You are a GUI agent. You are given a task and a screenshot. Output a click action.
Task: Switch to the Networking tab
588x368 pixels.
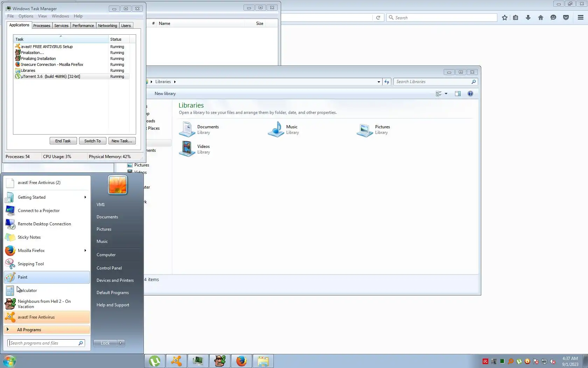point(107,26)
